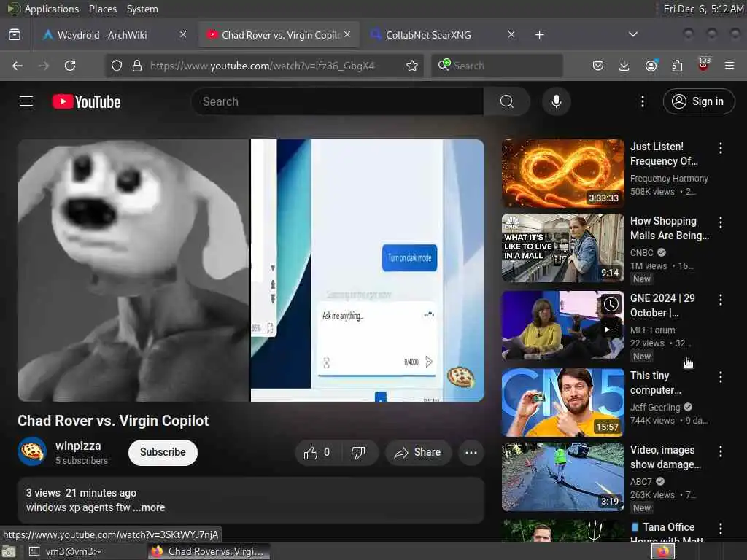
Task: Click 'Chad Rover vs. Virgin Copilot' title
Action: point(113,421)
